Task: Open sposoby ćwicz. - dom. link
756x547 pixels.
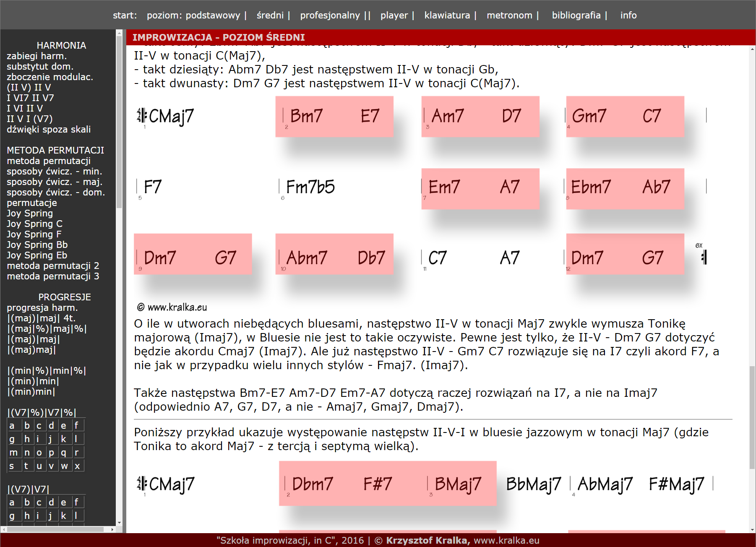Action: [x=56, y=192]
